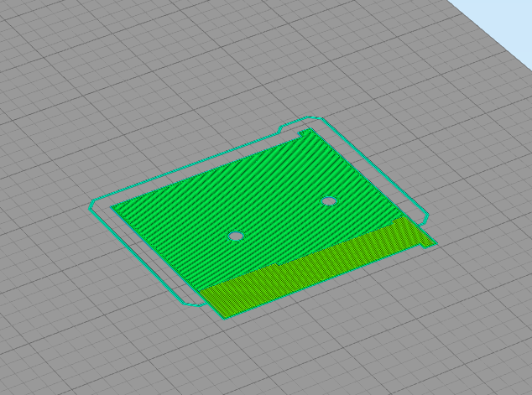Click the right circular hole in the printed layer

point(329,201)
